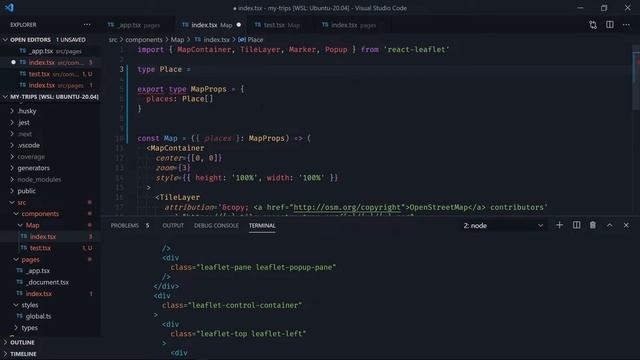Click unsaved dot on index.tsx Map tab

pyautogui.click(x=239, y=25)
